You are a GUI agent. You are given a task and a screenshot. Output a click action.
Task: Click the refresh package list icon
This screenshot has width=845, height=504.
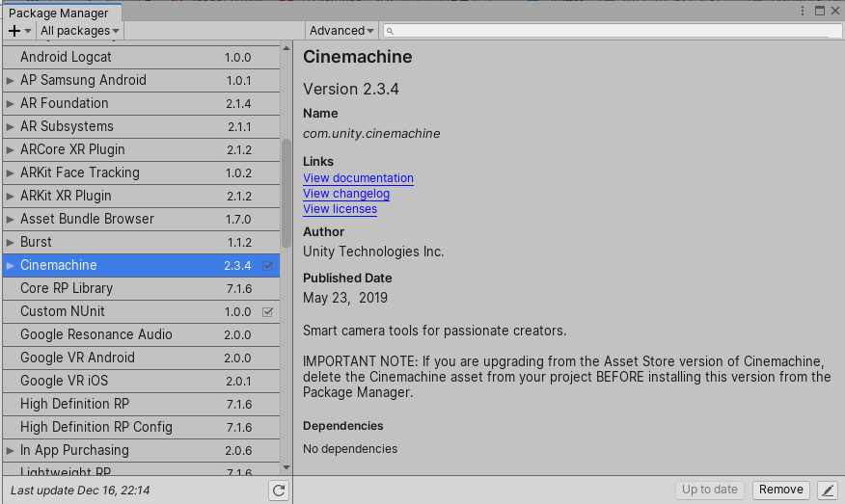(279, 491)
